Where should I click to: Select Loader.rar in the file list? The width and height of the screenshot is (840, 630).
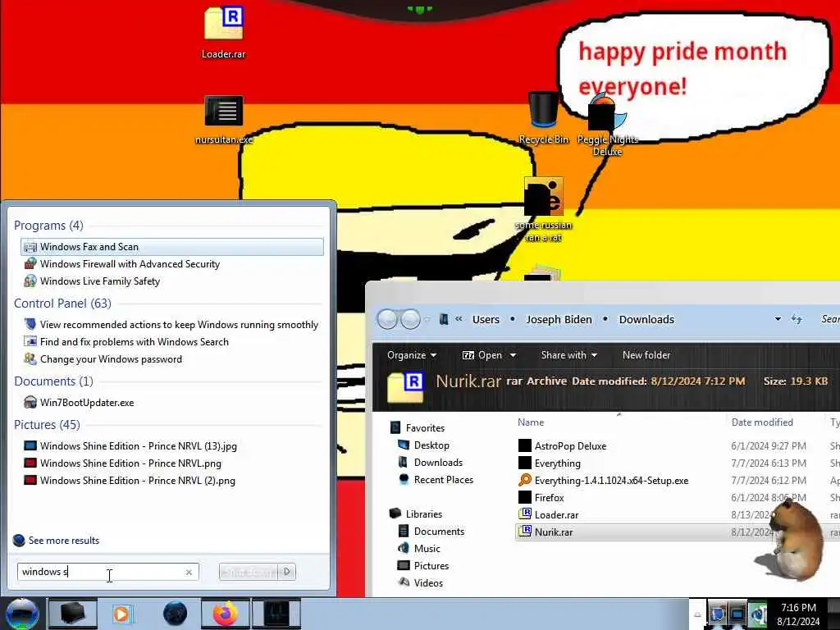click(x=549, y=514)
